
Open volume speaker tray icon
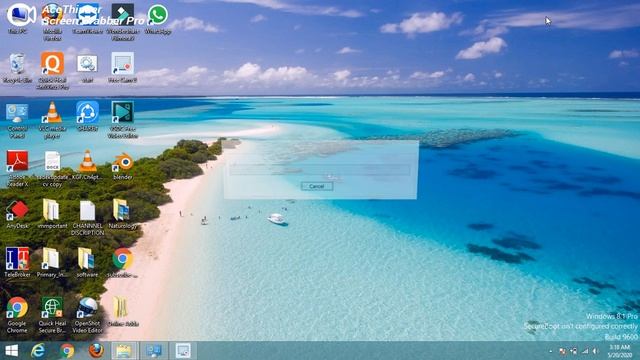(x=596, y=351)
